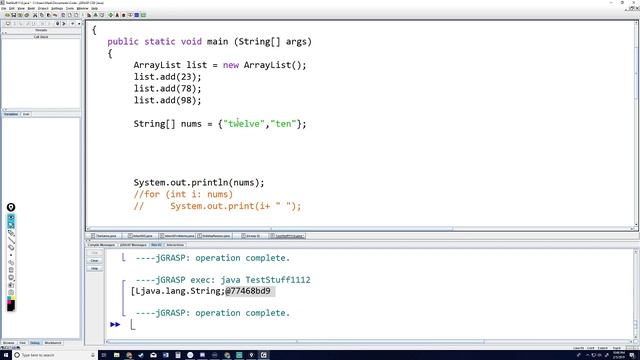This screenshot has width=640, height=360.
Task: Select the first file tab below the editor
Action: 104,236
